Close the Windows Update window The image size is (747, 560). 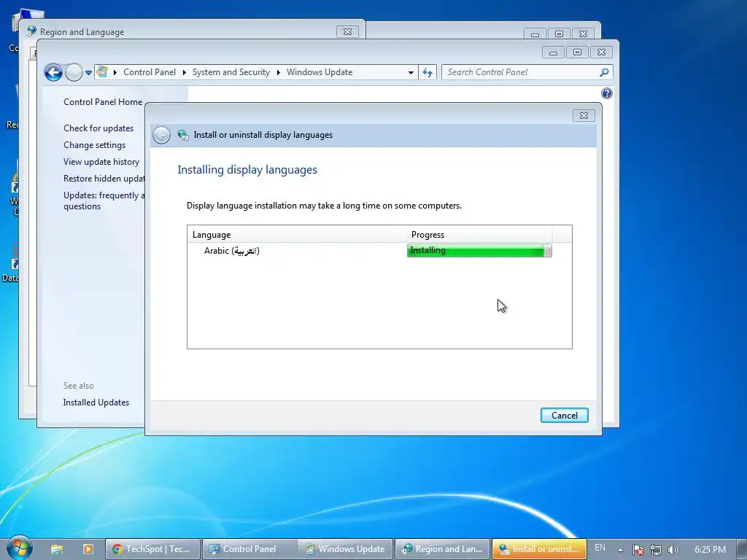coord(601,52)
